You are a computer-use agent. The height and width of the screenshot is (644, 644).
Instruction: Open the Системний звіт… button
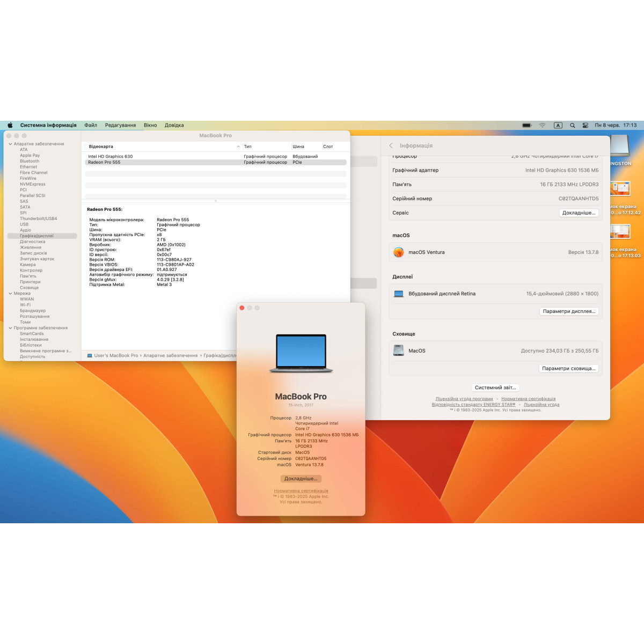coord(495,387)
